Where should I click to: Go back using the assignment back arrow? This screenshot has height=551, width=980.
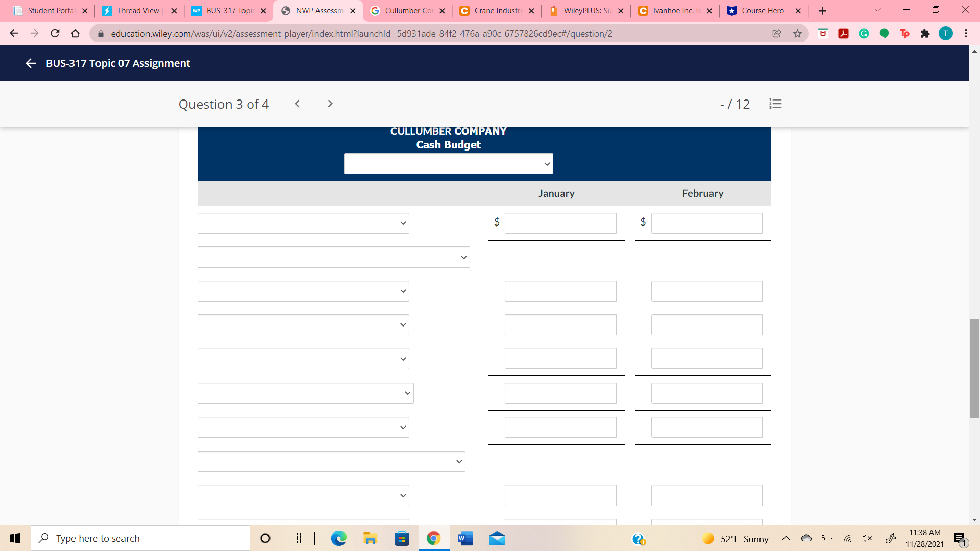(x=30, y=63)
